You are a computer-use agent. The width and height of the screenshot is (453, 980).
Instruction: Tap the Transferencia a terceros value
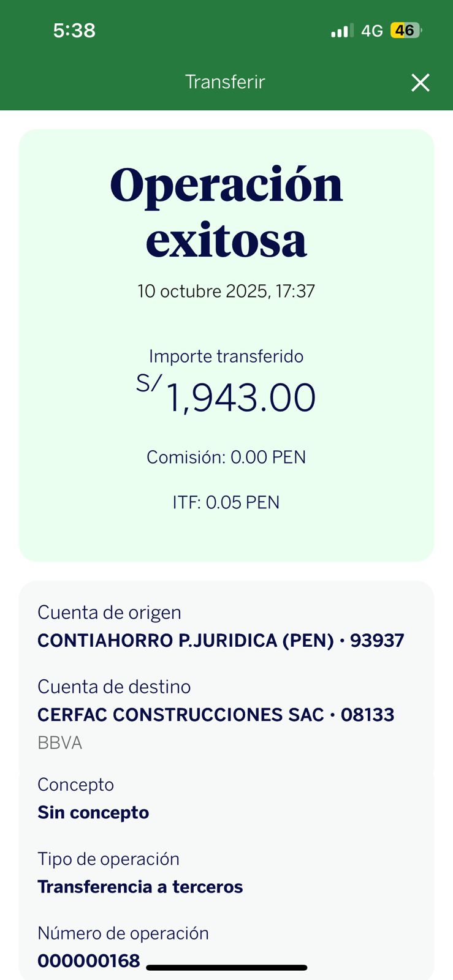click(x=140, y=887)
